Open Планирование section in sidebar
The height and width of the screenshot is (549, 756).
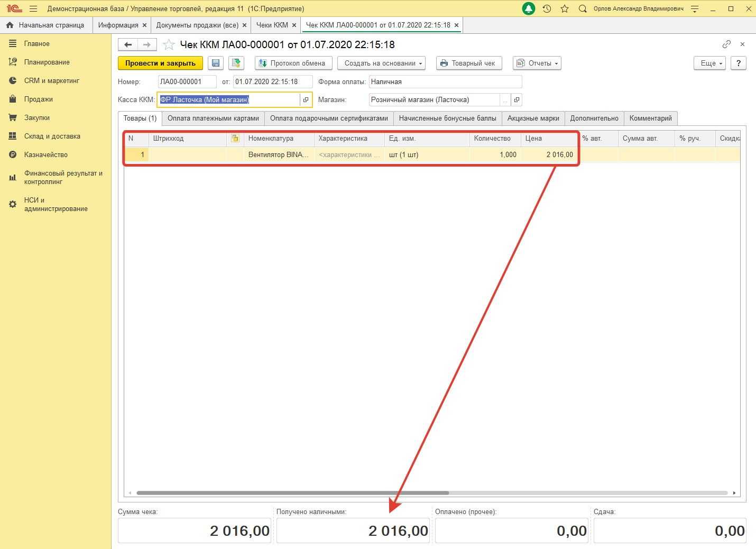(47, 62)
